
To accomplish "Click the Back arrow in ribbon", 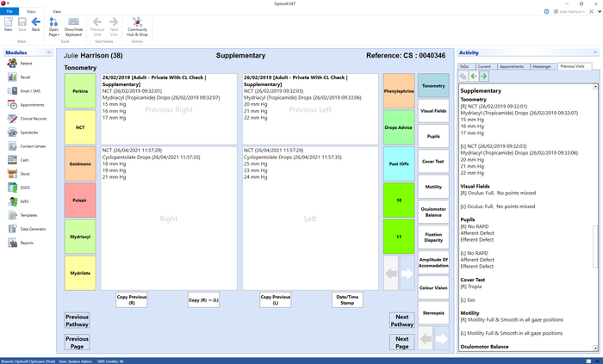I will tap(36, 24).
